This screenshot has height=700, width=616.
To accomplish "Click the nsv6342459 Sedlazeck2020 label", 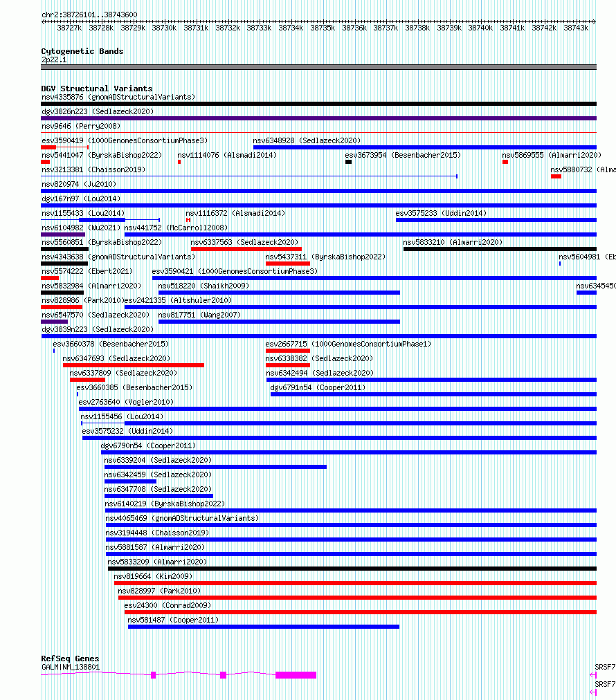I will tap(158, 474).
